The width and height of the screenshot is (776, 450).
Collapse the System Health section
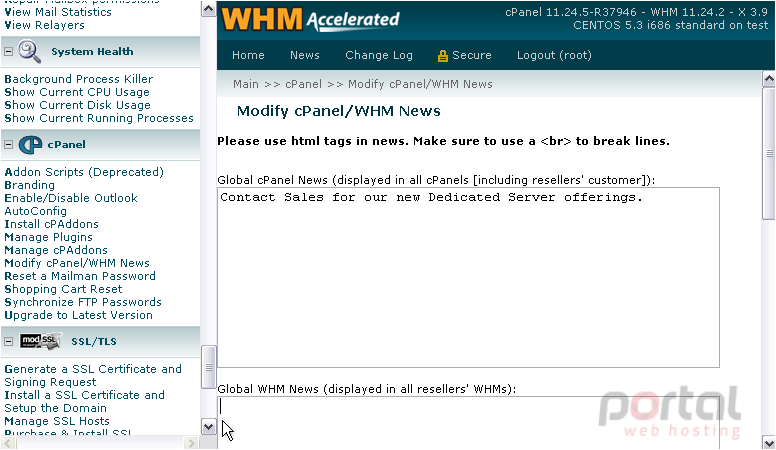coord(8,51)
